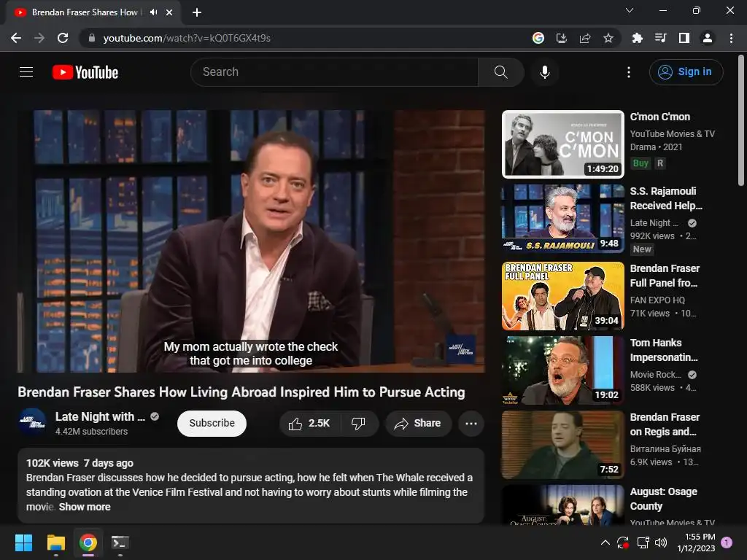The height and width of the screenshot is (560, 747).
Task: Open Tom Hanks Impersonating video title
Action: click(664, 350)
